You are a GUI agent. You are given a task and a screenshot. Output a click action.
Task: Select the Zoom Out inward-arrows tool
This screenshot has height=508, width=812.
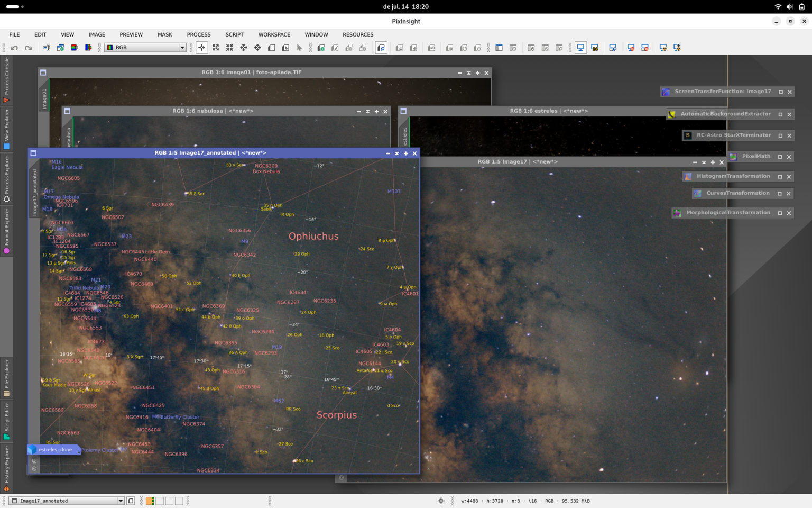tap(229, 48)
